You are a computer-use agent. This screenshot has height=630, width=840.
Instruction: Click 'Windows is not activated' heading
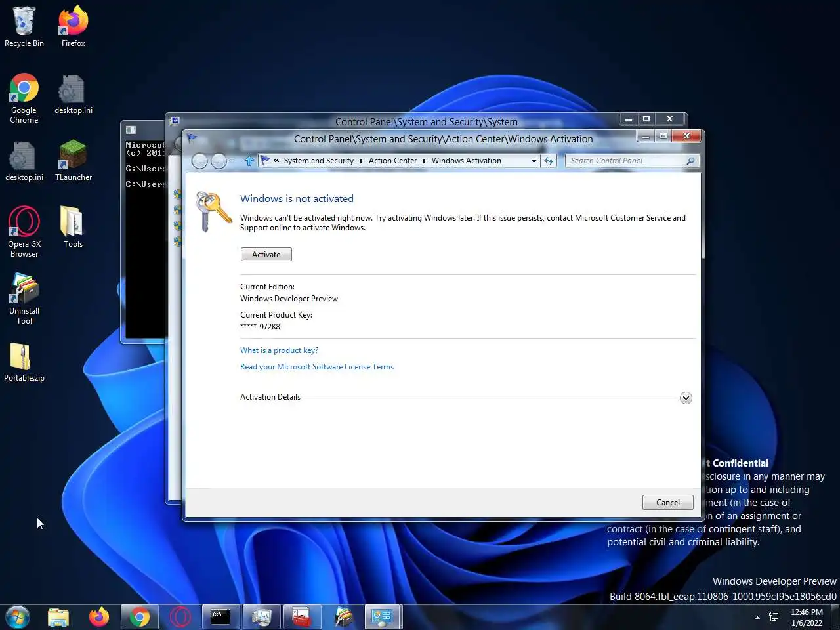[x=297, y=199]
